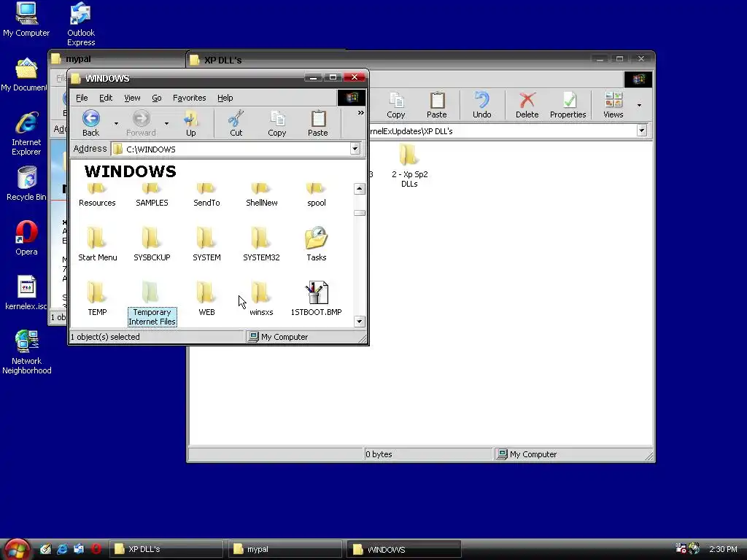The height and width of the screenshot is (560, 747).
Task: Click Undo in XP DLL's toolbar
Action: tap(482, 105)
